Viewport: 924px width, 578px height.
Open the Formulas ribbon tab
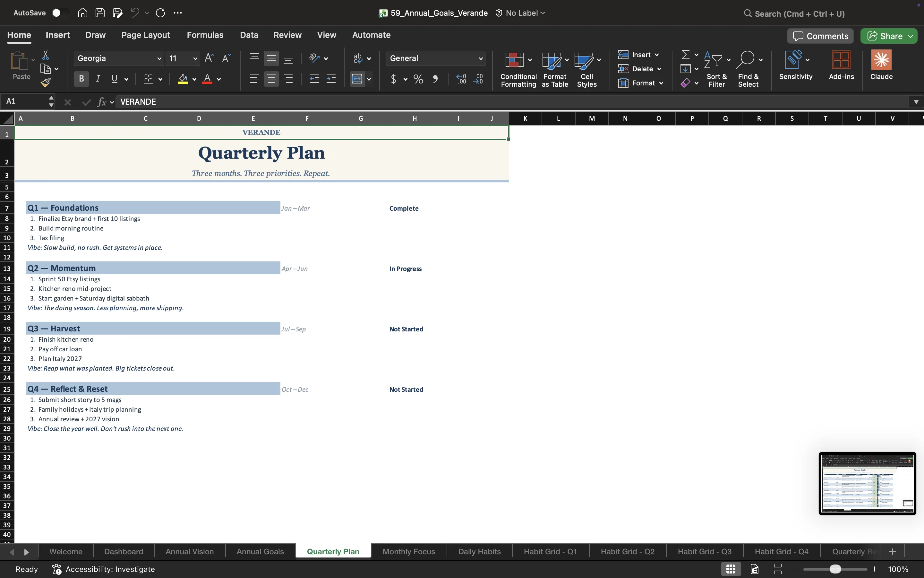[205, 35]
